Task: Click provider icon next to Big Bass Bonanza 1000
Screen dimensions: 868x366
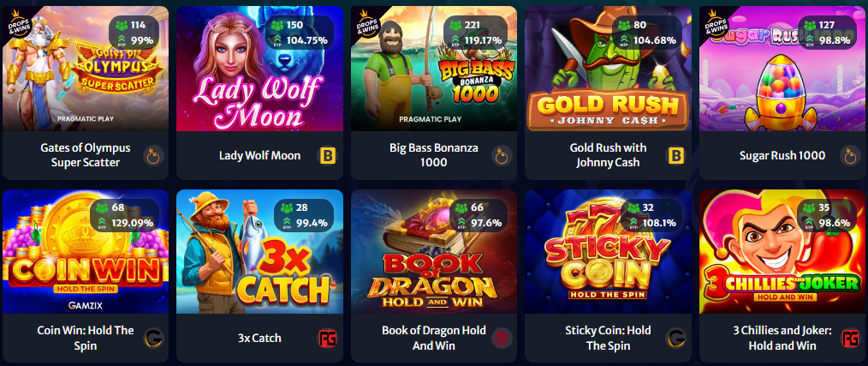Action: 502,156
